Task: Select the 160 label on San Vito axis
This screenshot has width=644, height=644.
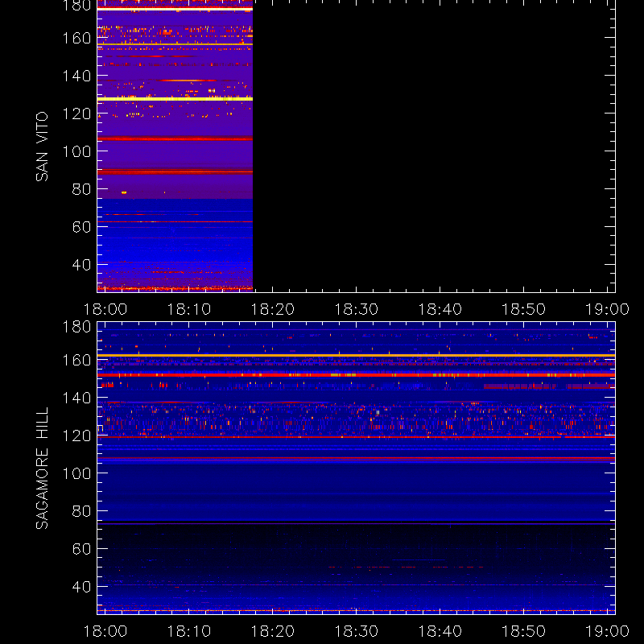Action: click(x=76, y=38)
